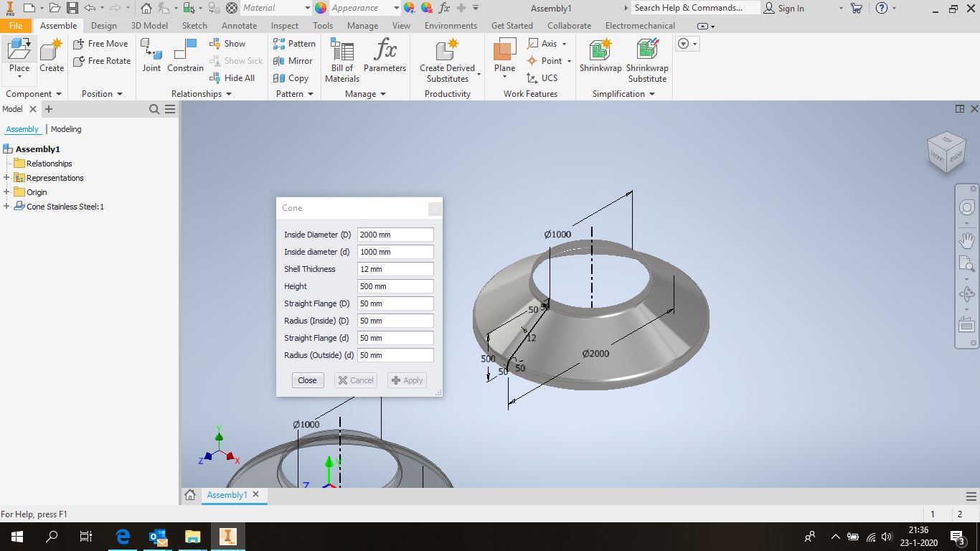Click Create Derived Substitutes
This screenshot has width=980, height=551.
click(447, 60)
